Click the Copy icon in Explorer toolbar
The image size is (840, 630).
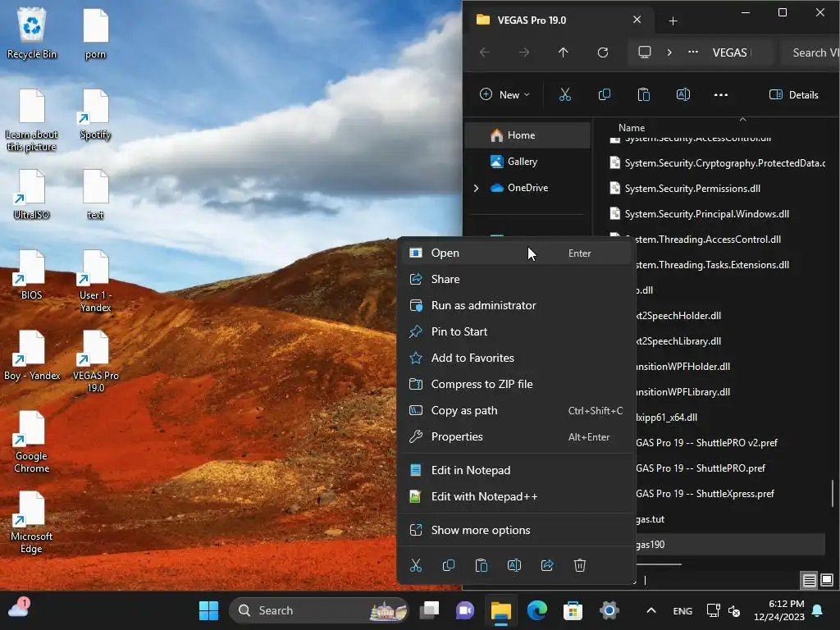coord(605,95)
